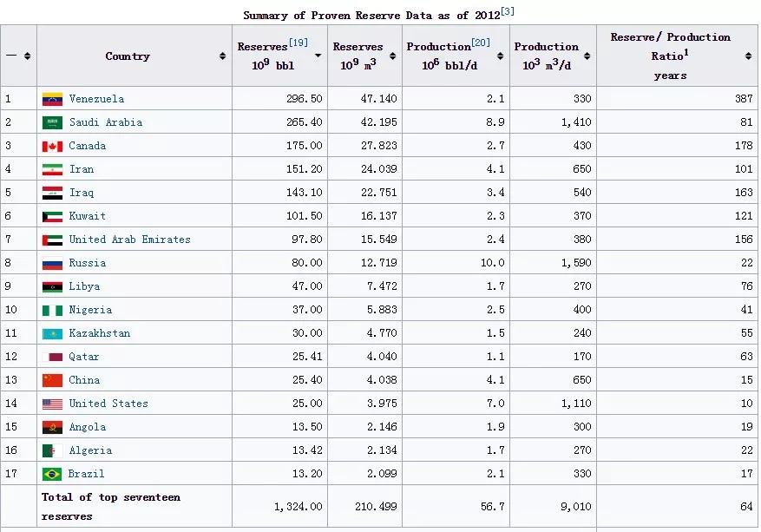This screenshot has height=532, width=761.
Task: Sort by Production 10^3 m3/d column
Action: click(587, 56)
